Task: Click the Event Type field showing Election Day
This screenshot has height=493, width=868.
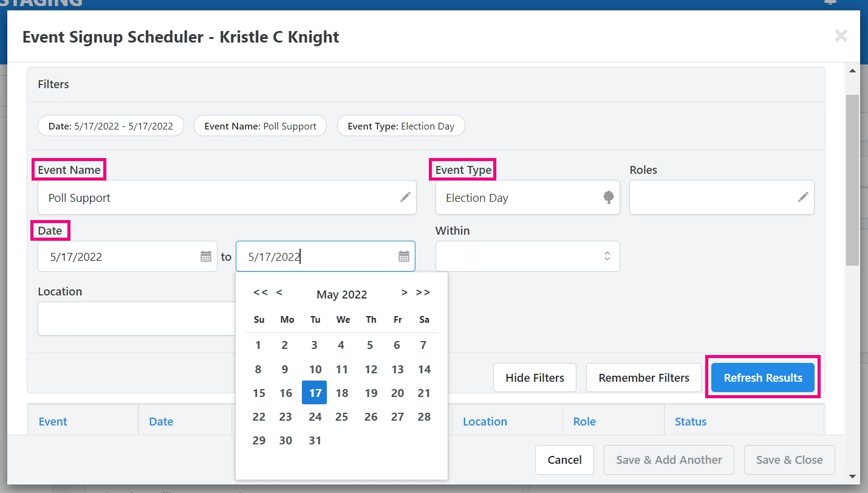Action: [527, 198]
